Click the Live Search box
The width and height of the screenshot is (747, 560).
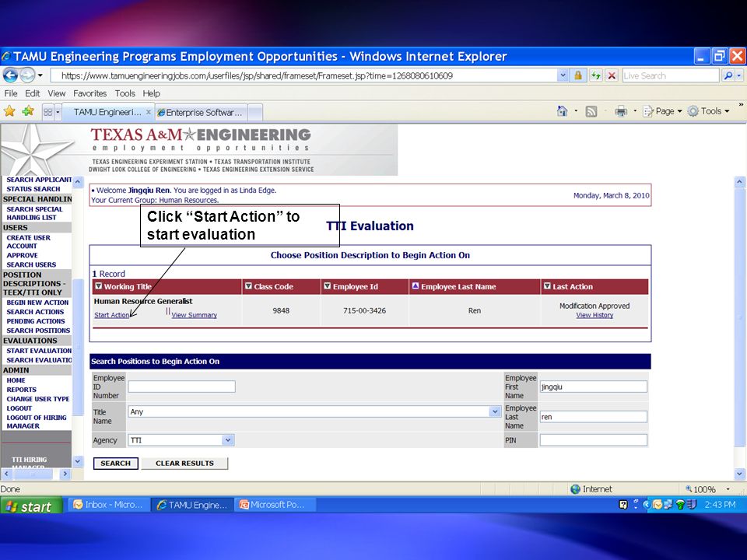point(670,75)
